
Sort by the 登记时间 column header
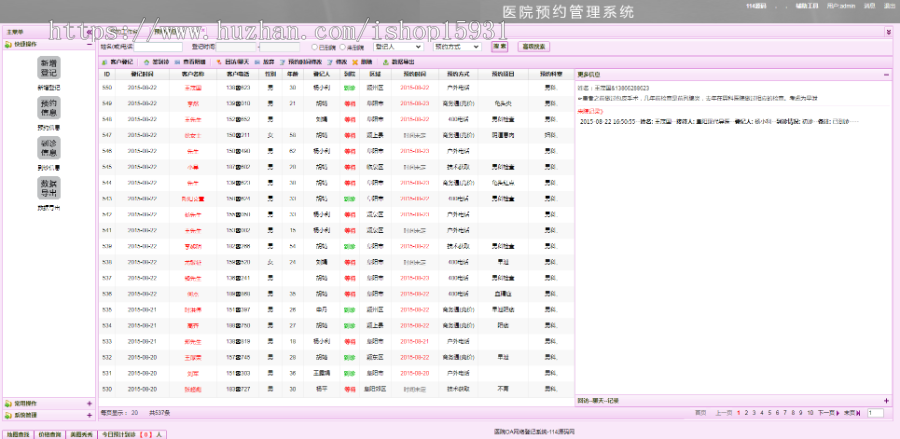pyautogui.click(x=142, y=75)
